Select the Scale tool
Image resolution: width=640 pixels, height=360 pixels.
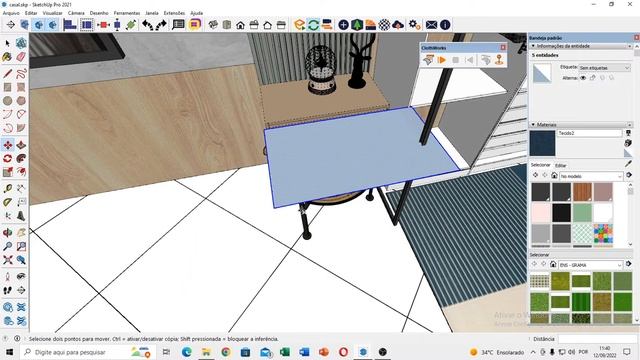click(x=7, y=172)
